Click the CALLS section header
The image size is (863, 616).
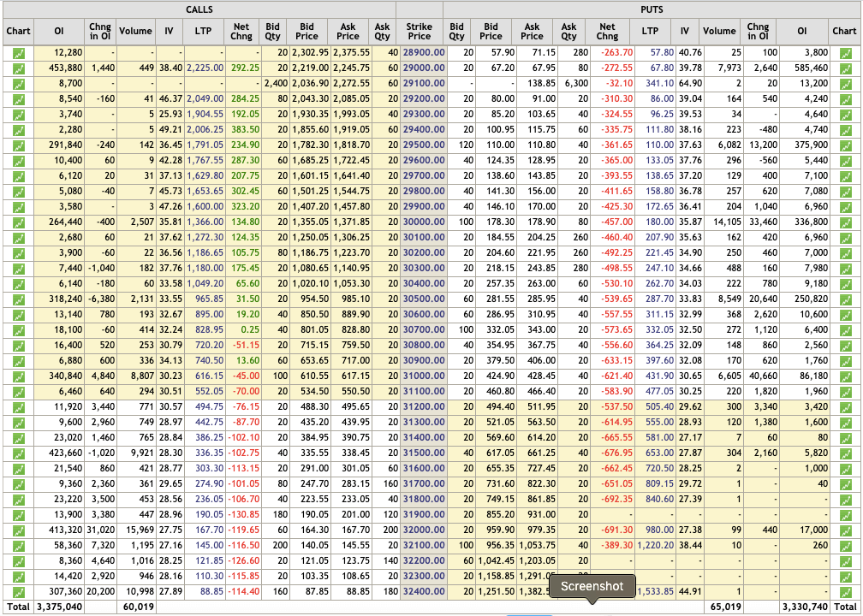[199, 10]
